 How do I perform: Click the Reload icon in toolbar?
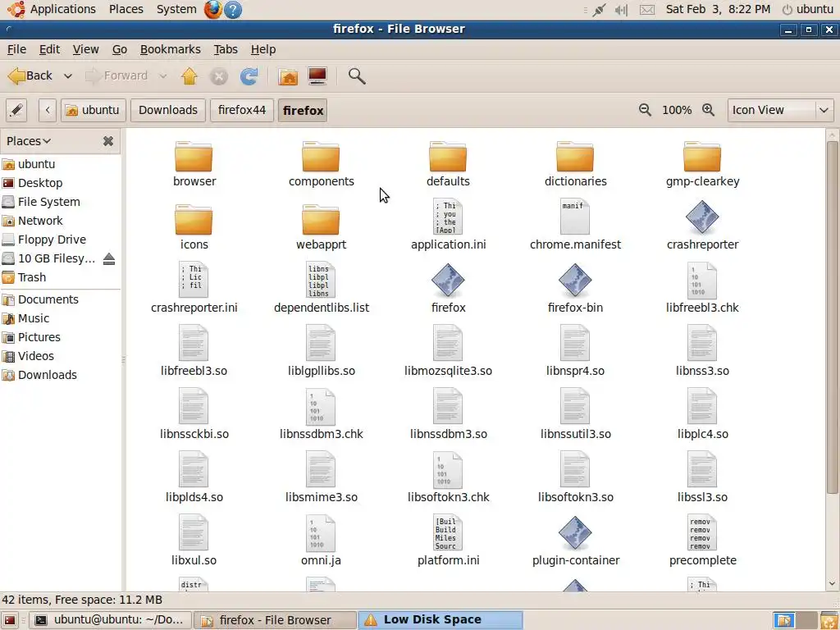pos(249,76)
